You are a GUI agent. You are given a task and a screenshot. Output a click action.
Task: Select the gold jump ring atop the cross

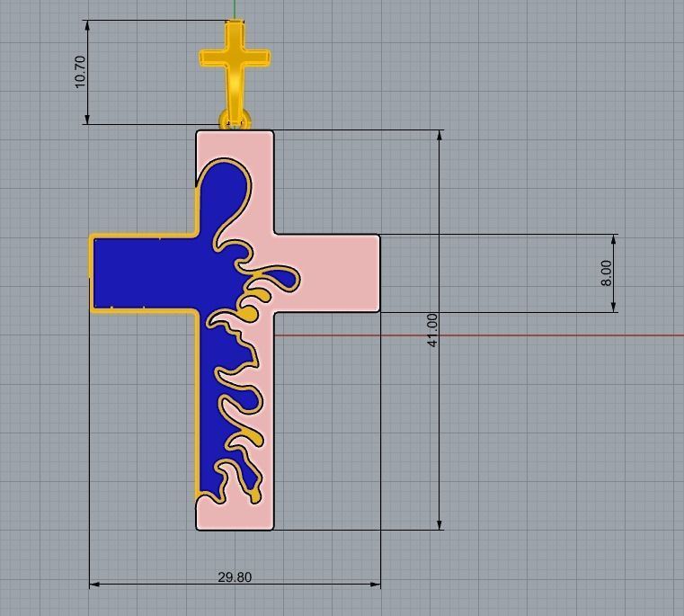[235, 121]
